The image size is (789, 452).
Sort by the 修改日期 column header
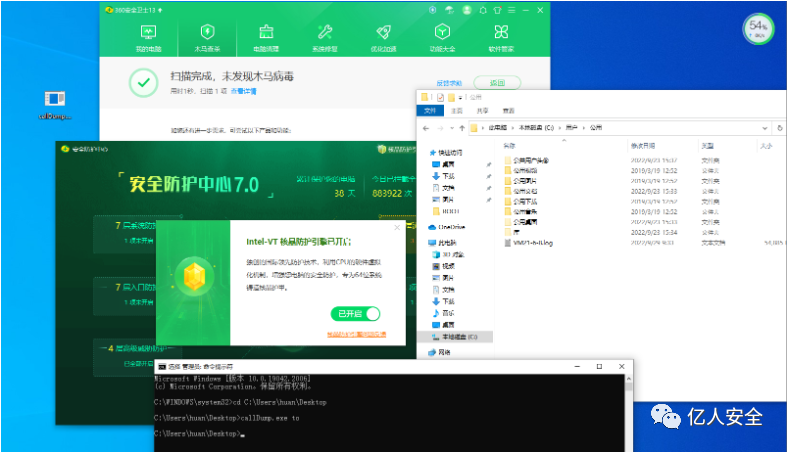point(643,146)
